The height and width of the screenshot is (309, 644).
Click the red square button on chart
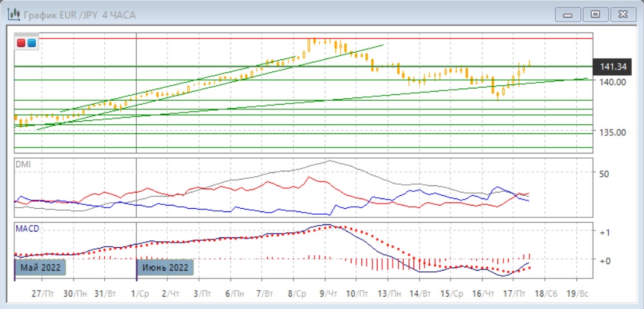click(x=21, y=44)
